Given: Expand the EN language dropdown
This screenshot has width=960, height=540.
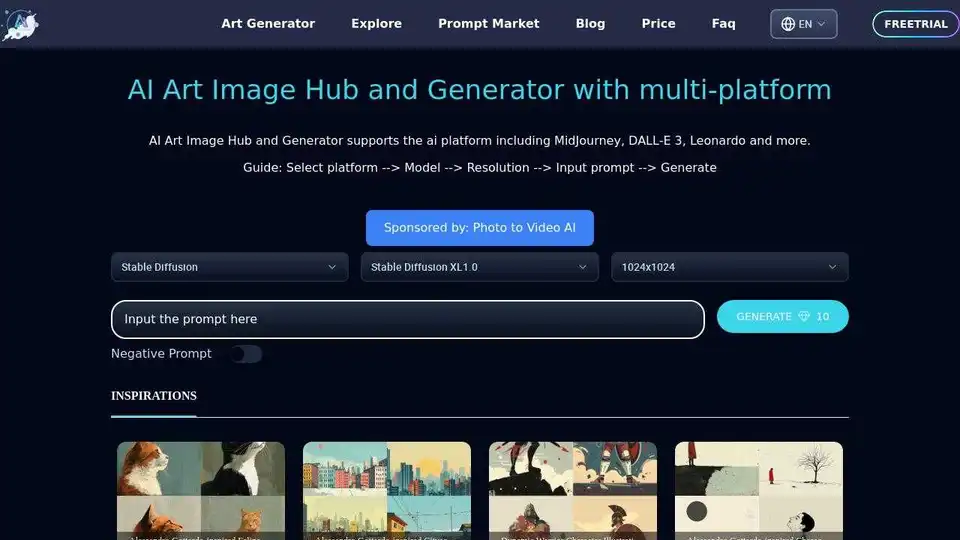Looking at the screenshot, I should point(803,24).
